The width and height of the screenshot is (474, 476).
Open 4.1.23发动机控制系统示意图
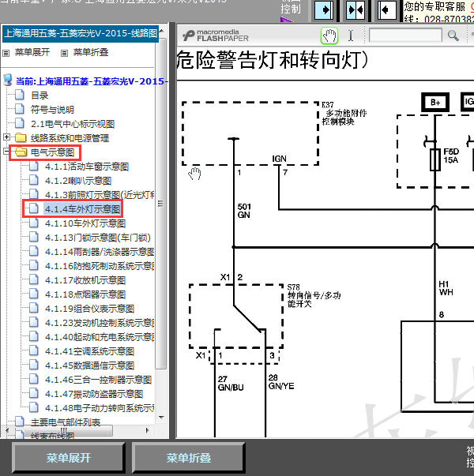100,323
